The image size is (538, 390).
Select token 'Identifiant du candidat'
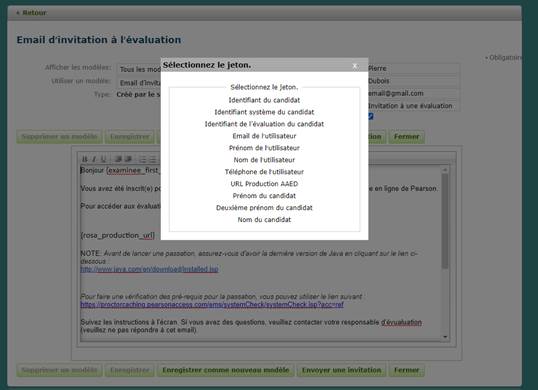pyautogui.click(x=264, y=100)
